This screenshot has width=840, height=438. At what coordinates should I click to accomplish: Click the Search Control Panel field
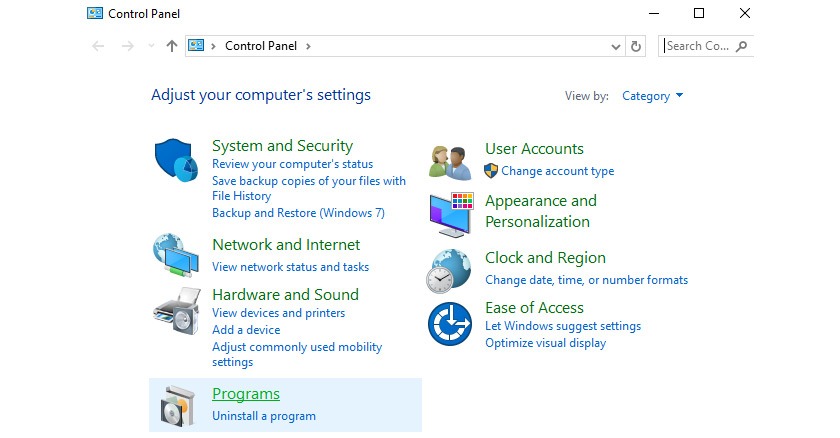(x=706, y=46)
